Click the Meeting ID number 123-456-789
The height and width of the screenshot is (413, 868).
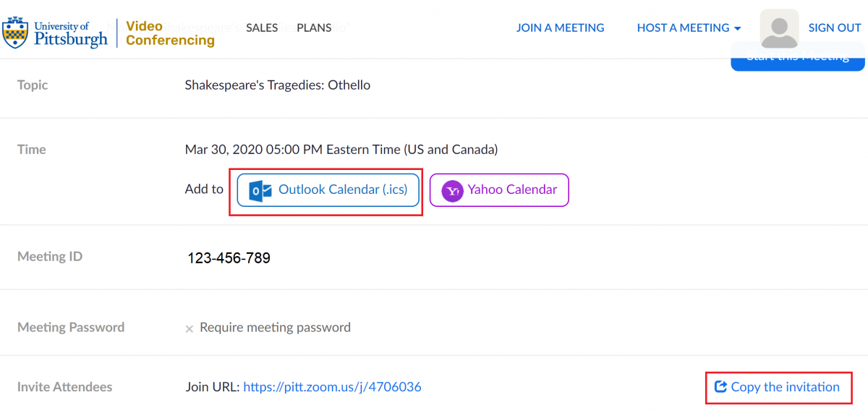(x=229, y=258)
